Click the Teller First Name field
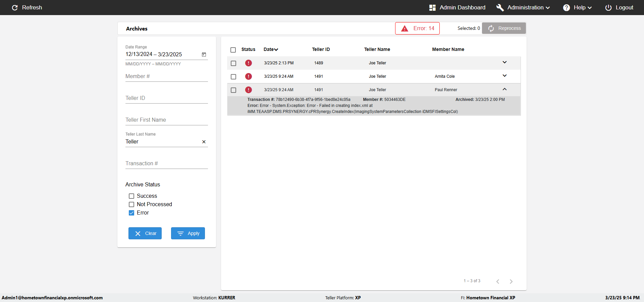Viewport: 644px width, 302px height. 167,120
